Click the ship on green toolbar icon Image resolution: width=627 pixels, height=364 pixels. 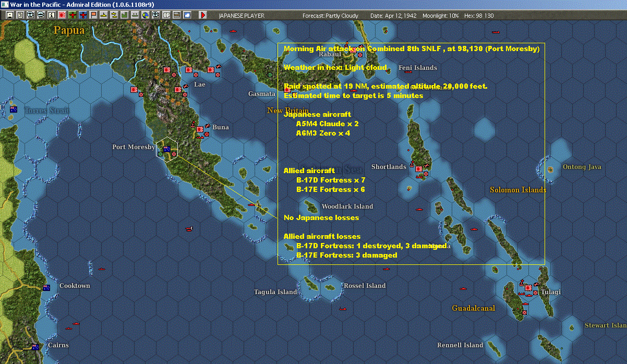pyautogui.click(x=135, y=15)
